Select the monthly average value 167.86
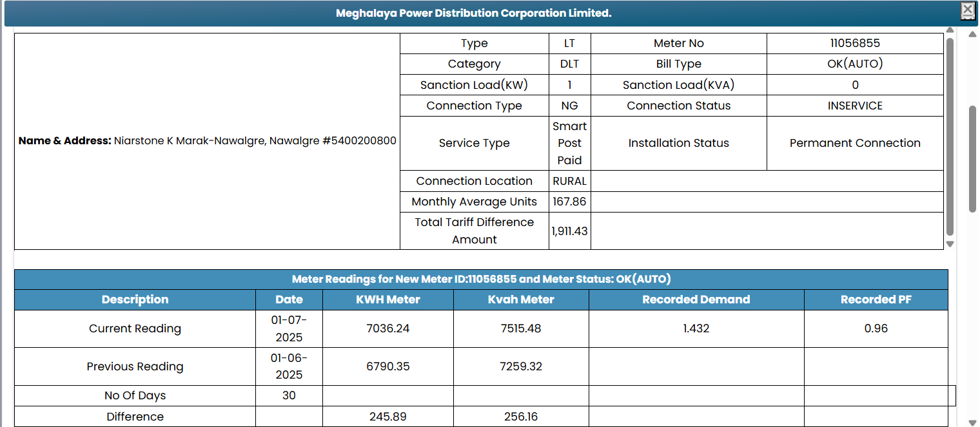980x427 pixels. pos(569,202)
